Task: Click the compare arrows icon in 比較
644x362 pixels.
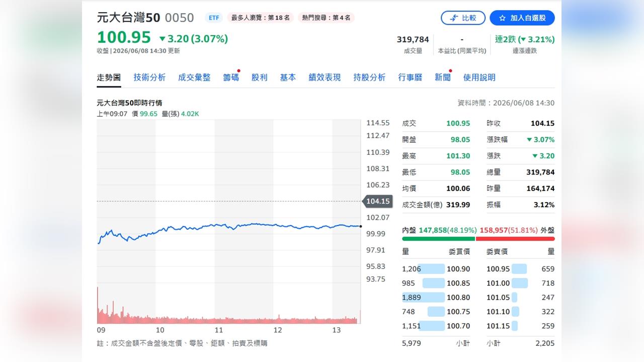Action: click(x=454, y=18)
